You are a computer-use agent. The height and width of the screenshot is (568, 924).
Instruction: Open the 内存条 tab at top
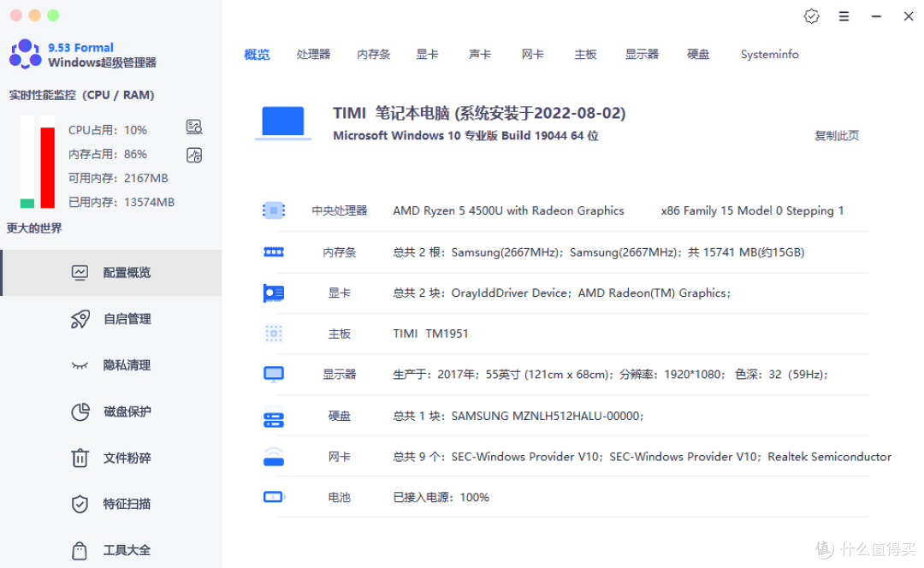point(374,54)
